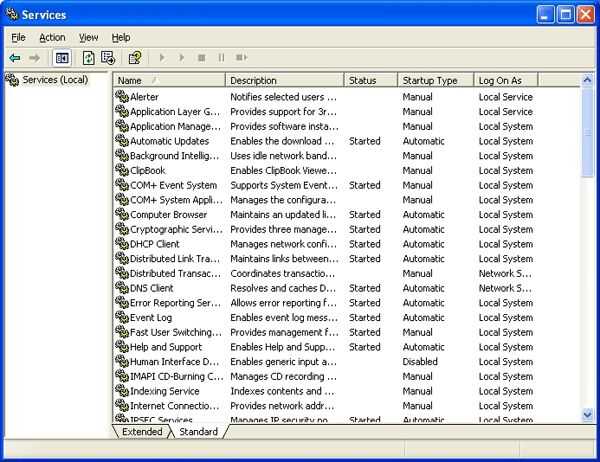The image size is (600, 462).
Task: Open the Action menu
Action: pos(52,38)
